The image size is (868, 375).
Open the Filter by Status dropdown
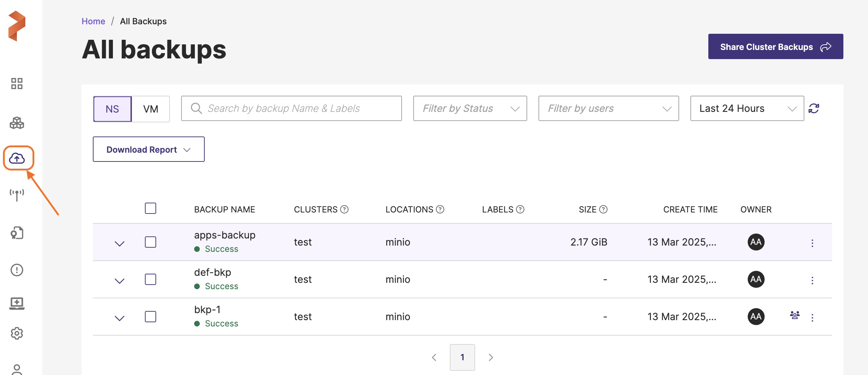pyautogui.click(x=470, y=108)
